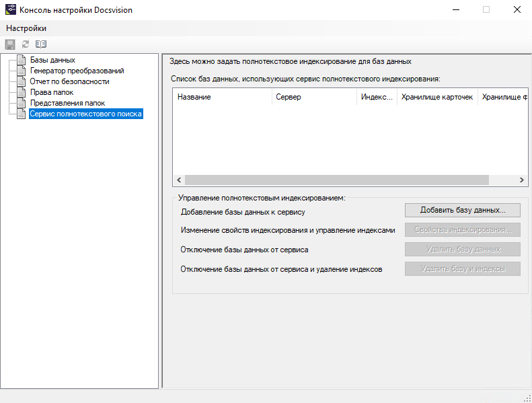Click the icon beside Отчет по безопасности
This screenshot has height=403, width=532.
pos(22,81)
